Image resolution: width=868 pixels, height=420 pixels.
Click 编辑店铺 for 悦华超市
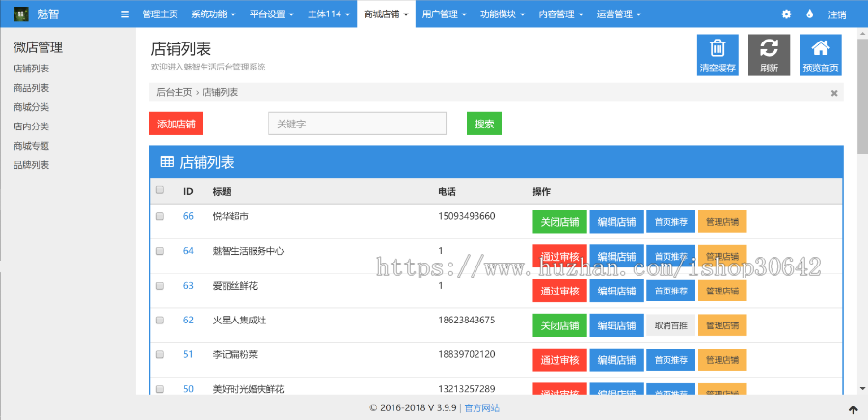pos(616,222)
